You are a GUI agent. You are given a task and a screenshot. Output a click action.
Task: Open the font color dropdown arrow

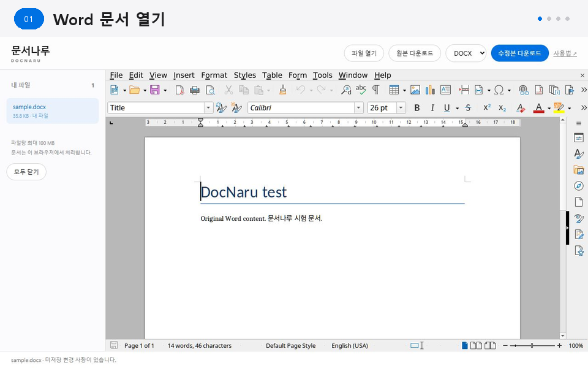(549, 108)
